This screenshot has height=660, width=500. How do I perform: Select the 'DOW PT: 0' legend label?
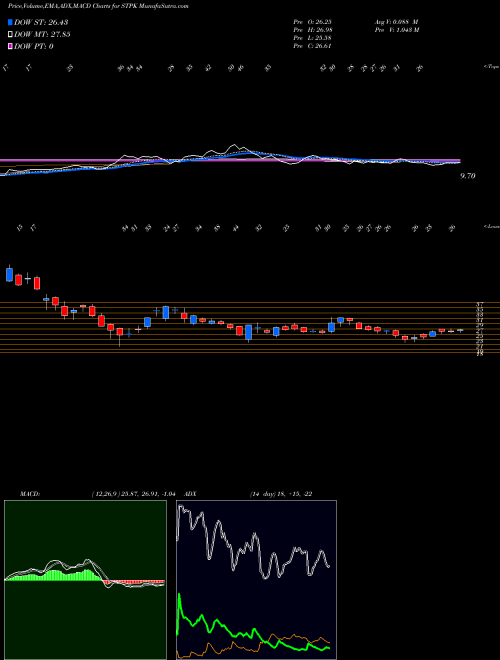coord(34,46)
